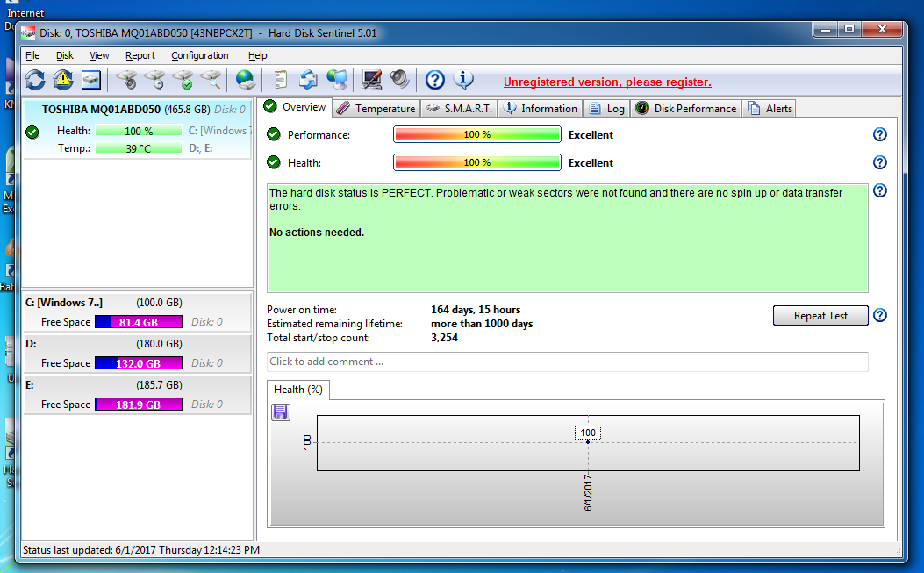
Task: Save the health graph using the floppy disk icon
Action: pyautogui.click(x=281, y=412)
